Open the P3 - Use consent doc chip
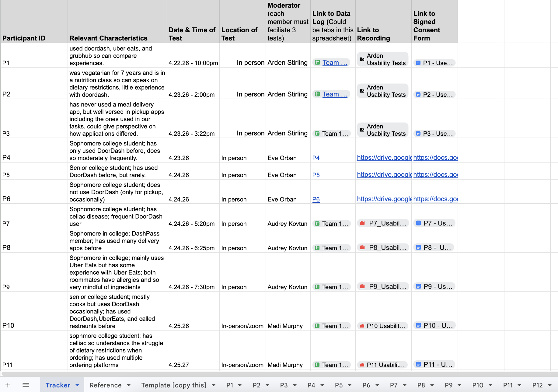Image resolution: width=558 pixels, height=392 pixels. (434, 133)
